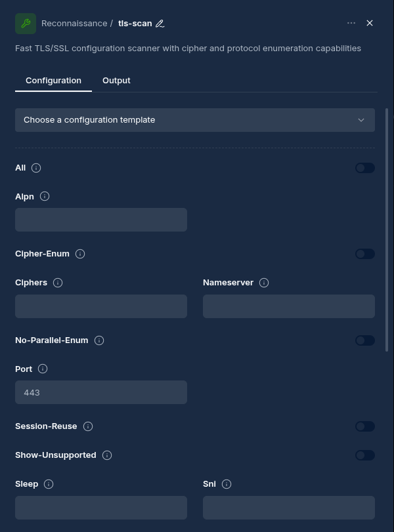Screen dimensions: 394x532
Task: Click the chevron arrow of template selector
Action: click(x=361, y=120)
